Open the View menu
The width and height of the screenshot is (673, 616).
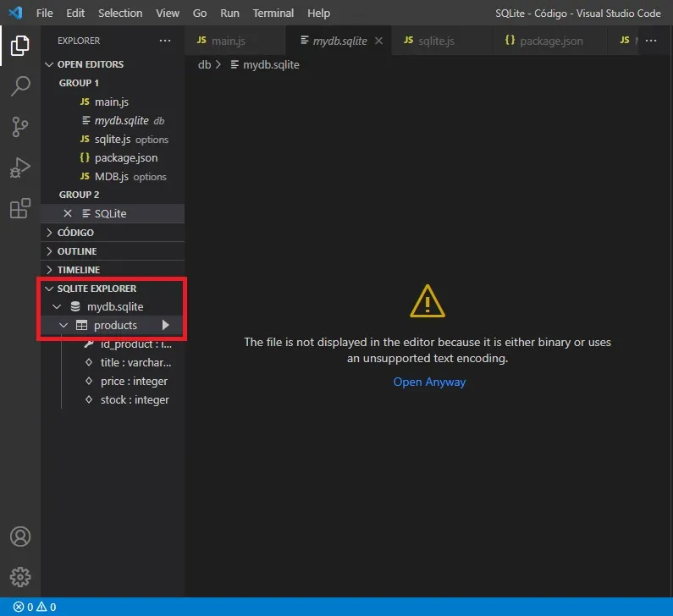(168, 14)
